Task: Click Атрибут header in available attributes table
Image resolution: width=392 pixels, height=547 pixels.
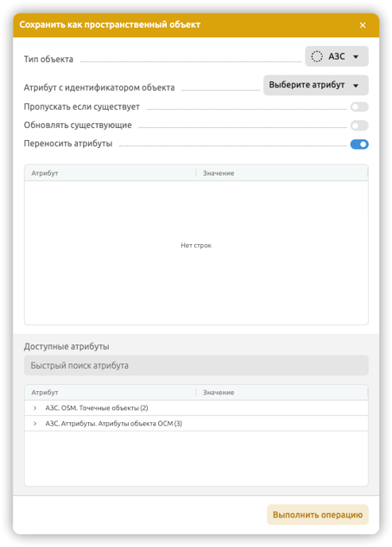Action: pos(111,393)
